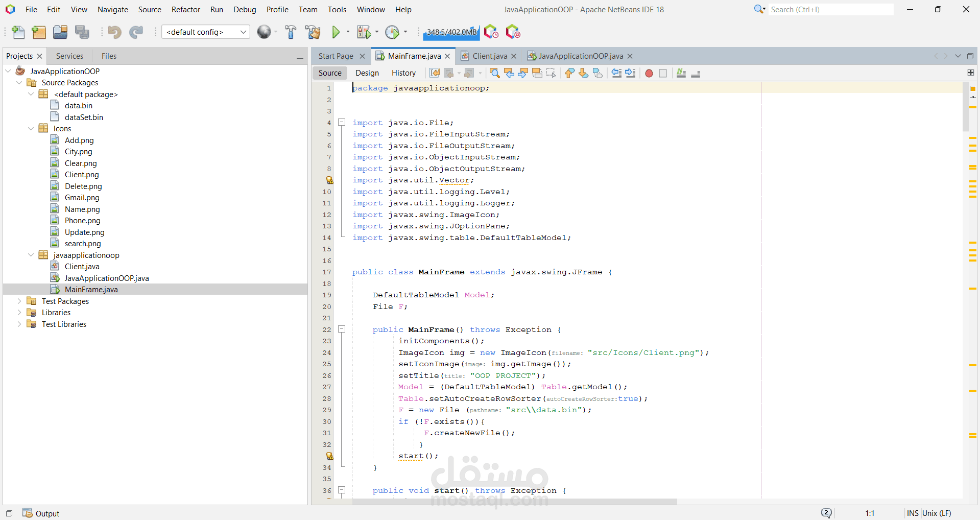Expand the Test Packages node

point(19,301)
